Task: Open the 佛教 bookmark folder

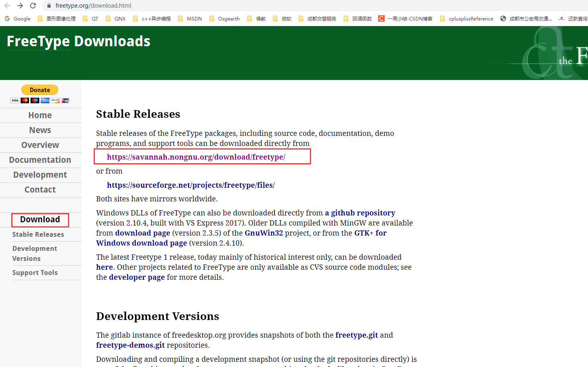Action: pyautogui.click(x=256, y=18)
